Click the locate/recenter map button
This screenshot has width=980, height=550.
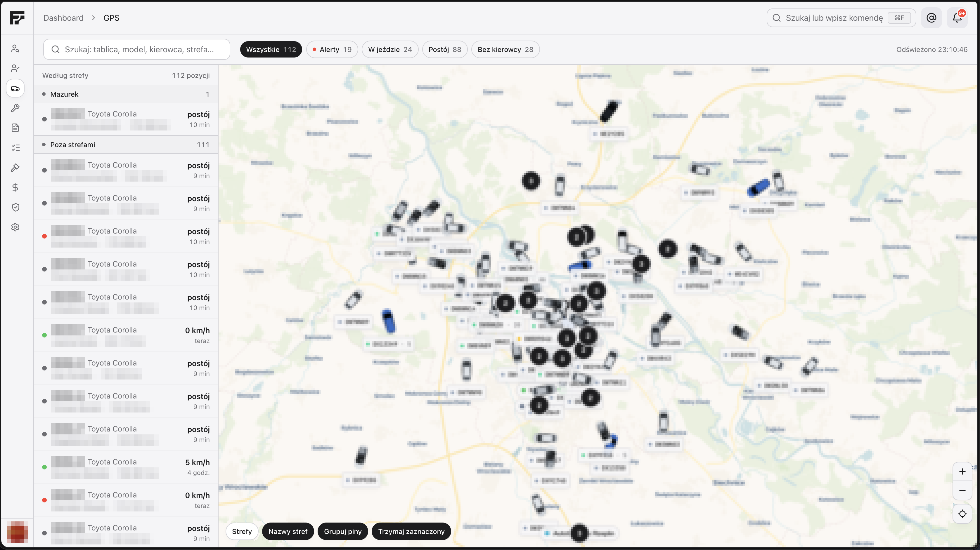[x=962, y=514]
